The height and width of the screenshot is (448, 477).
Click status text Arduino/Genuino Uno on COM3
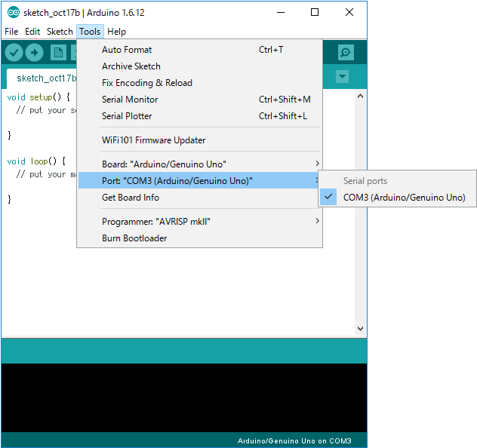pyautogui.click(x=294, y=440)
